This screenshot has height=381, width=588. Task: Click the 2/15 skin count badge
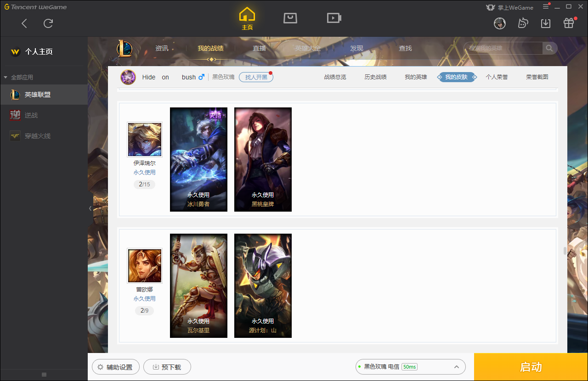pos(145,185)
